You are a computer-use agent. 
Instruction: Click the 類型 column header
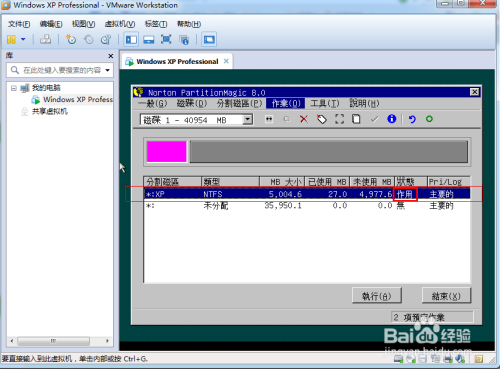click(231, 182)
